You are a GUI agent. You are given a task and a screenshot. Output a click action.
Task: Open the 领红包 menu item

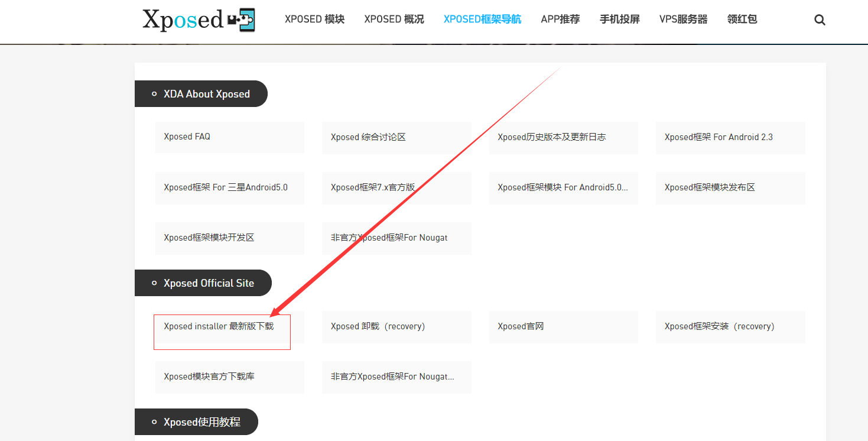pyautogui.click(x=742, y=20)
